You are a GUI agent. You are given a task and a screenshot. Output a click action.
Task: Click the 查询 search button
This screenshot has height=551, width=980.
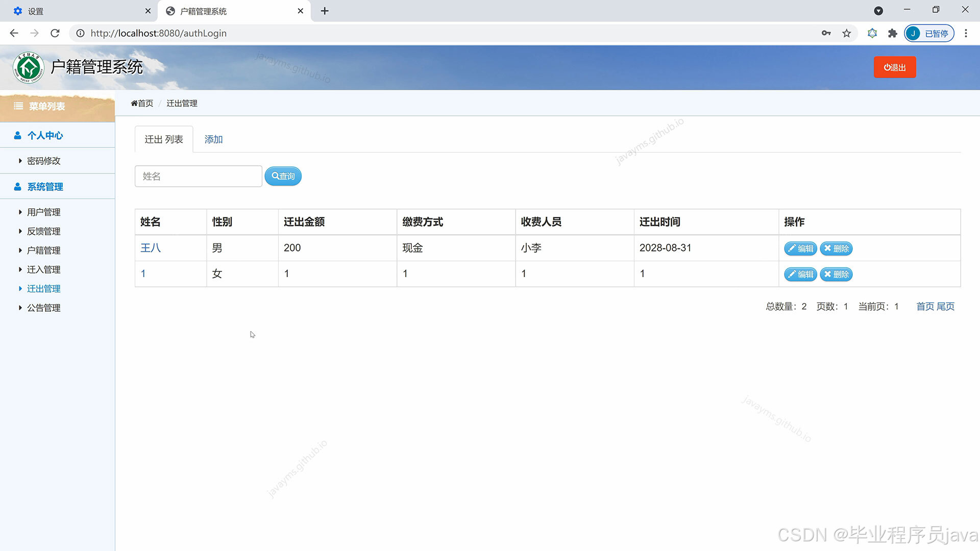pyautogui.click(x=283, y=176)
